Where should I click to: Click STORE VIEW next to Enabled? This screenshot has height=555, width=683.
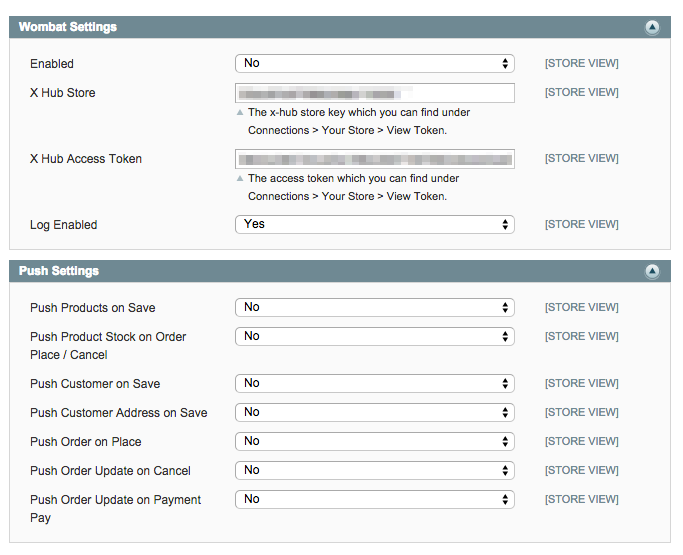582,64
